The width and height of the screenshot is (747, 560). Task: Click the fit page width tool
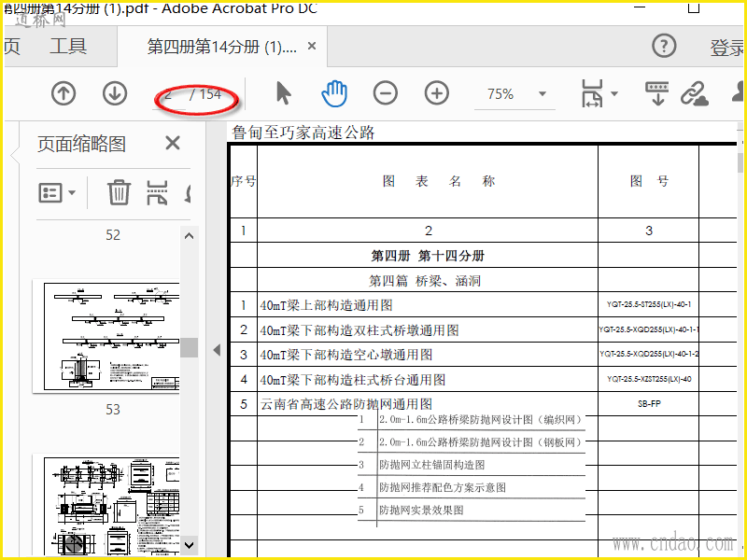point(592,93)
